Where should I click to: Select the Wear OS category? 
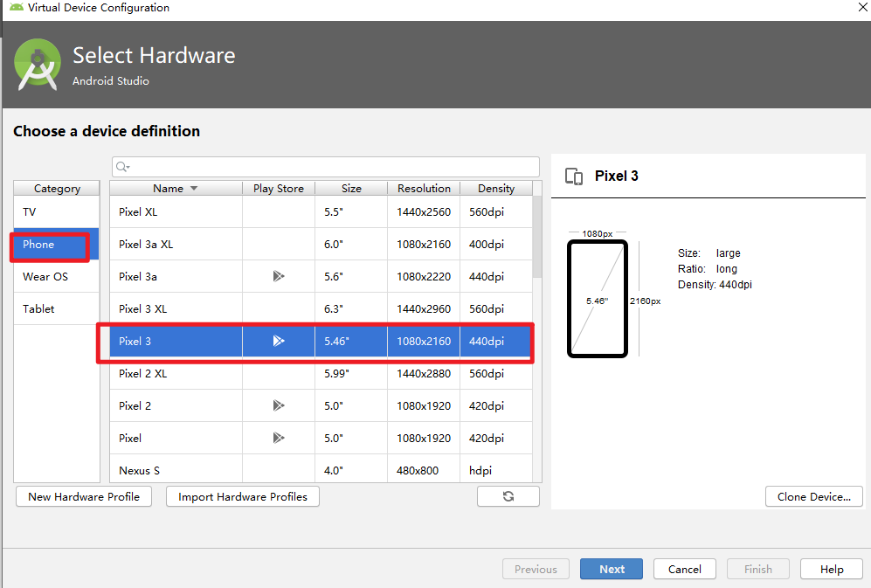click(57, 276)
